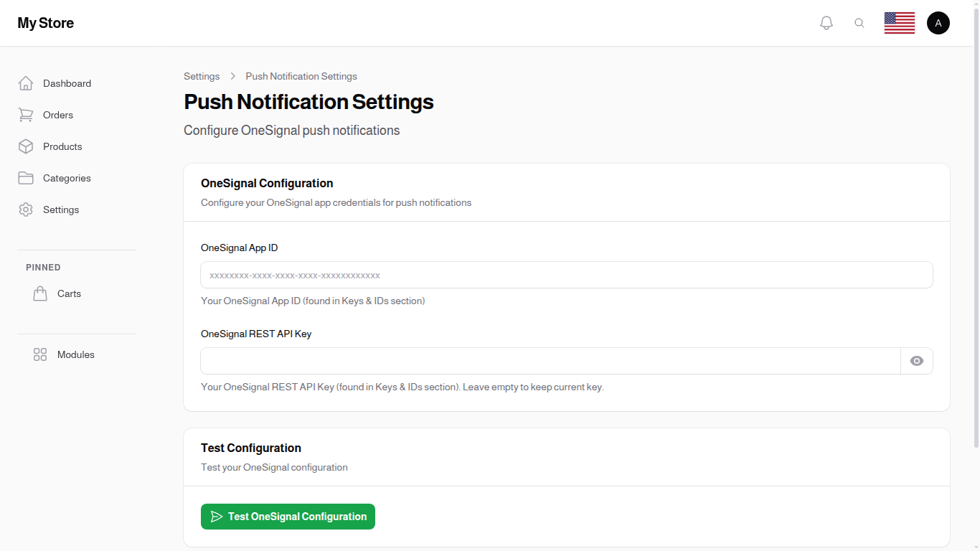The width and height of the screenshot is (980, 551).
Task: Switch language using the US flag
Action: click(899, 22)
